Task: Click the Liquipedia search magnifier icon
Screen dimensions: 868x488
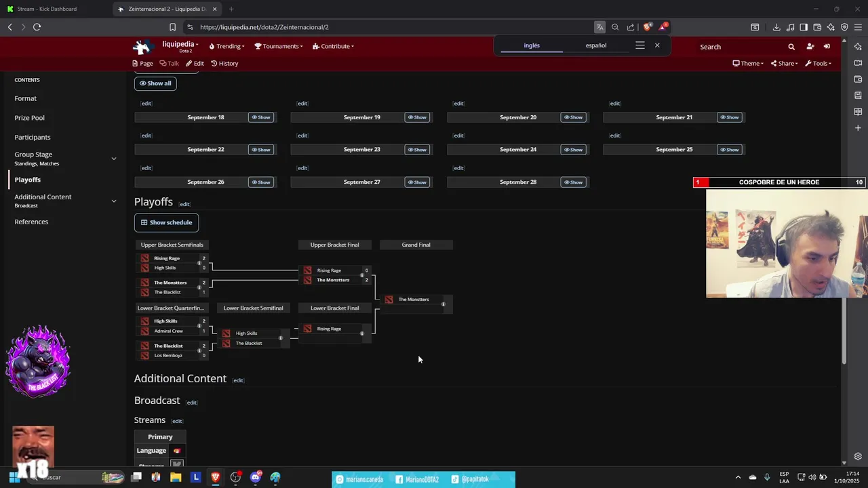Action: [x=791, y=47]
